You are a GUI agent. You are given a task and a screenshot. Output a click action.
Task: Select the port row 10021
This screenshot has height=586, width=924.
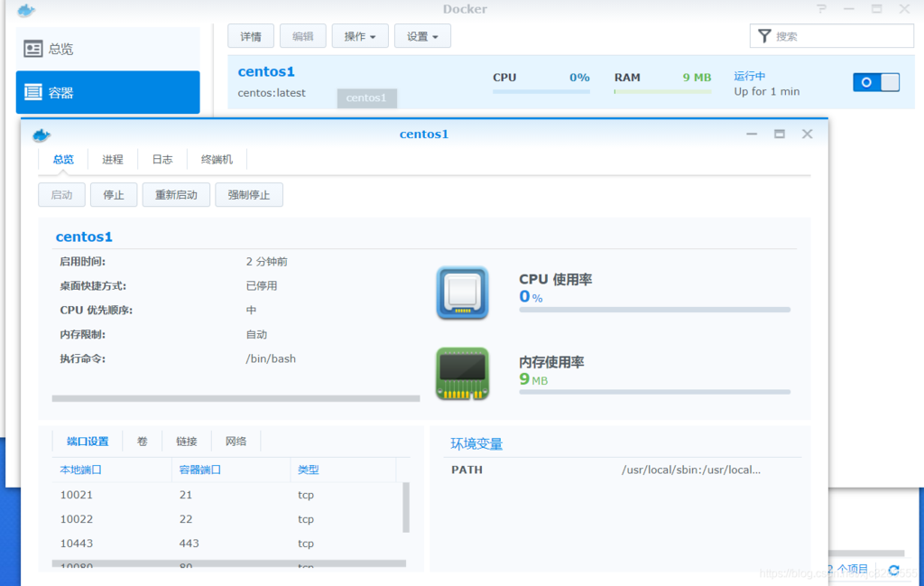[227, 495]
